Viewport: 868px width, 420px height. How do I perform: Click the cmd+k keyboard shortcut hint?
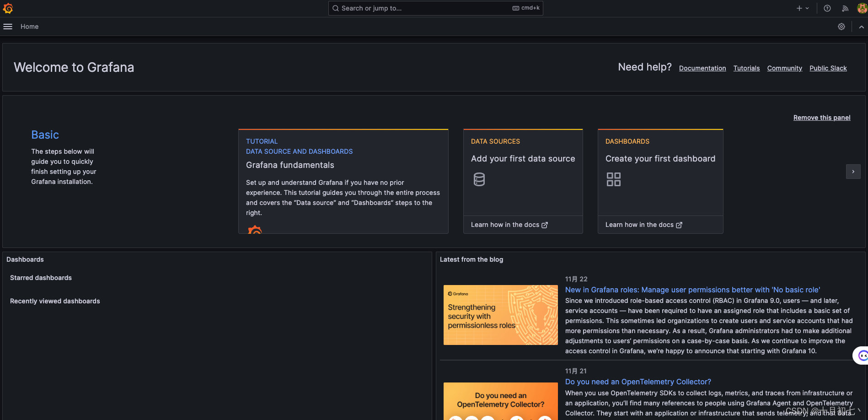pos(526,8)
